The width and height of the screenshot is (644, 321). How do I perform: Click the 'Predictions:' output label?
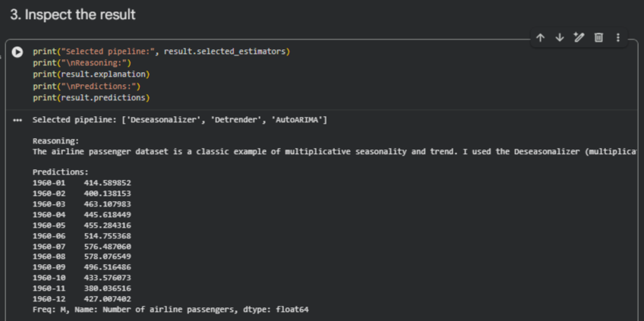[61, 172]
